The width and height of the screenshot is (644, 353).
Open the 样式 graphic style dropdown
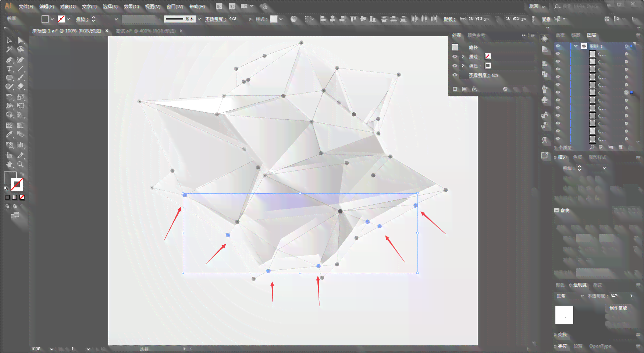click(281, 19)
